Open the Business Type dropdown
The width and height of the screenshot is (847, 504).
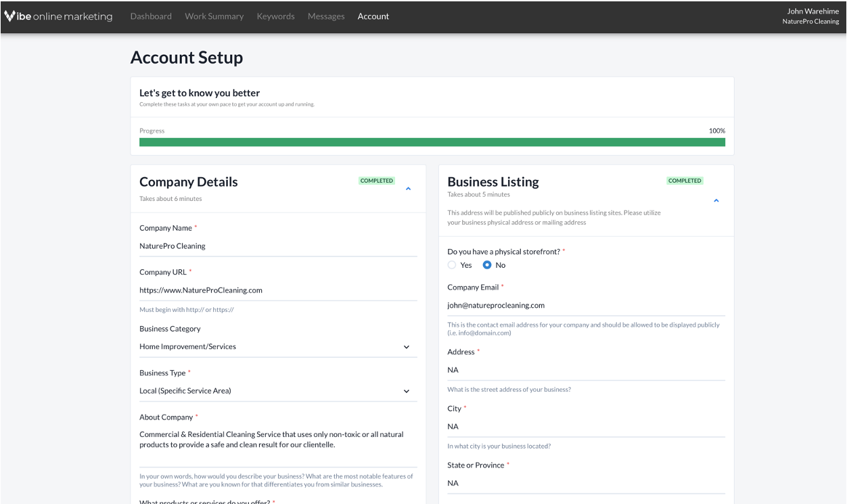277,391
